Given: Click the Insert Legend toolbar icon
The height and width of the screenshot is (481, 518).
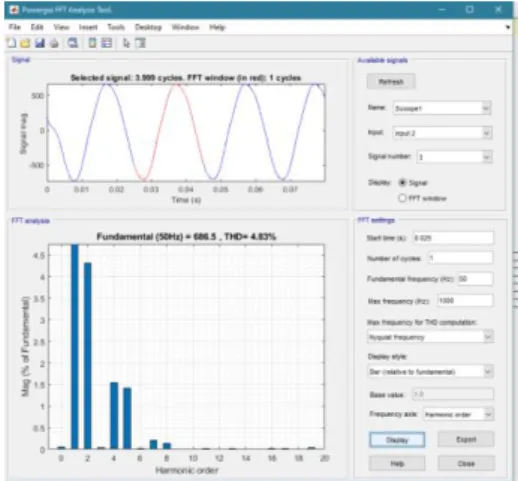Looking at the screenshot, I should click(x=107, y=43).
